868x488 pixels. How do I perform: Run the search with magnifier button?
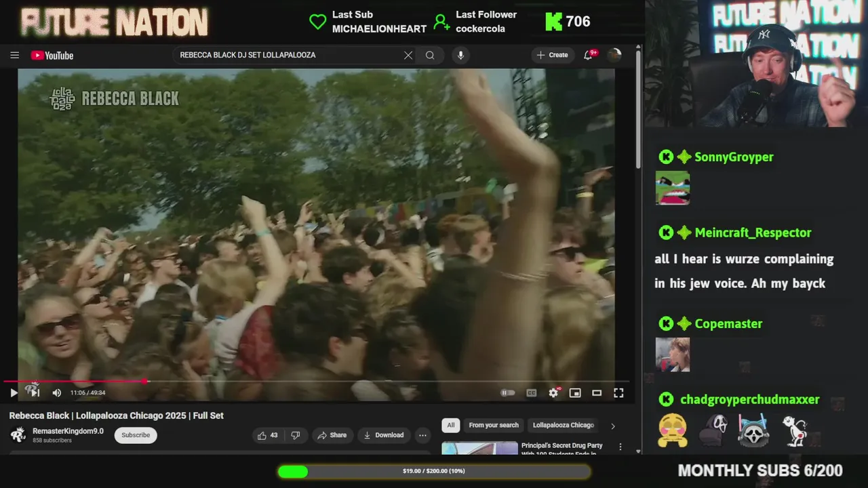tap(430, 55)
